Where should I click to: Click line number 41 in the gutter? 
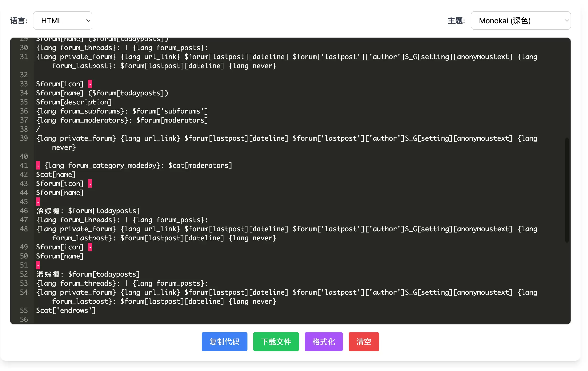24,165
